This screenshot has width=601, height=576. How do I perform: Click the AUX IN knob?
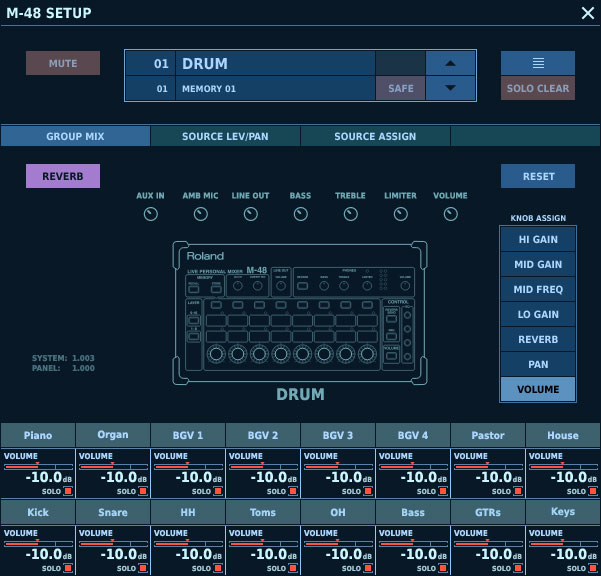[150, 214]
